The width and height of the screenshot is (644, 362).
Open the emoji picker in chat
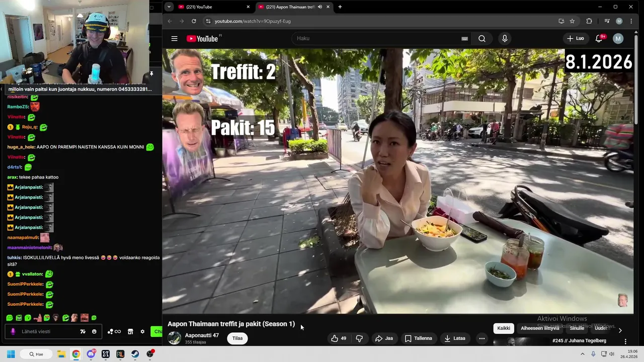tap(94, 331)
